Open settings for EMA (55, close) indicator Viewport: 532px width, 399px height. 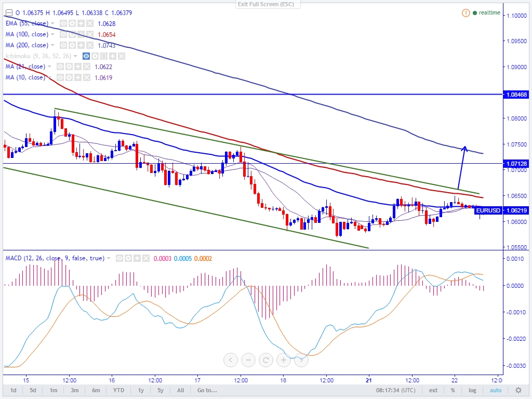[x=72, y=23]
